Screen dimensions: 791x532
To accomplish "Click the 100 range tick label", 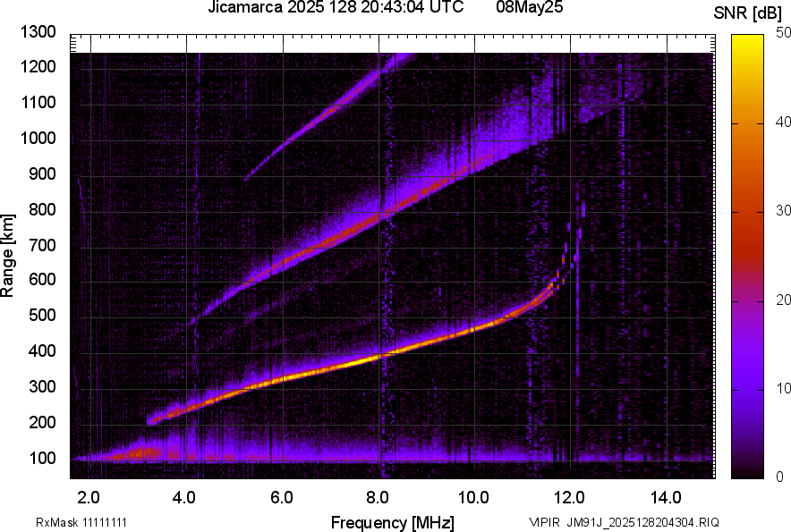I will (x=42, y=459).
